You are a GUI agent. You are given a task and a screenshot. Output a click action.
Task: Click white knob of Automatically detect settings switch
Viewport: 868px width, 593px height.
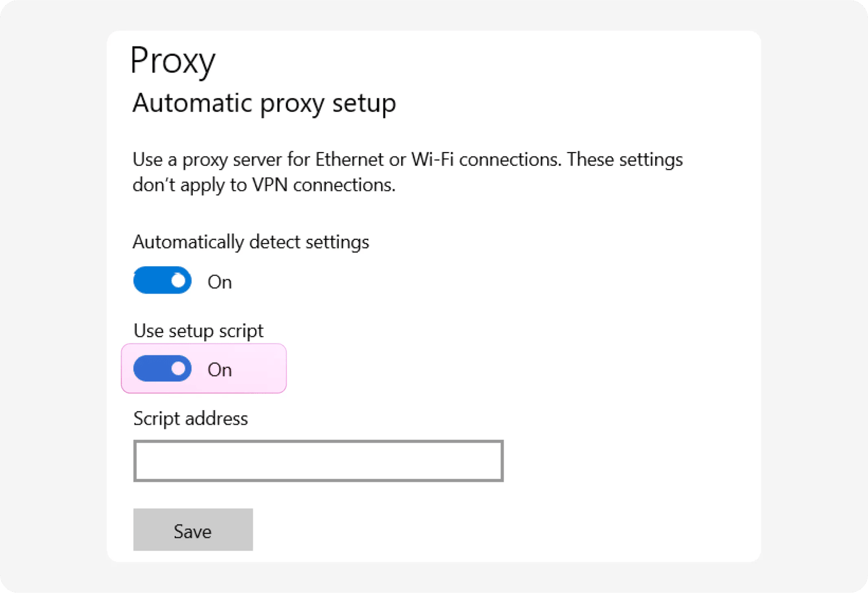[x=178, y=281]
